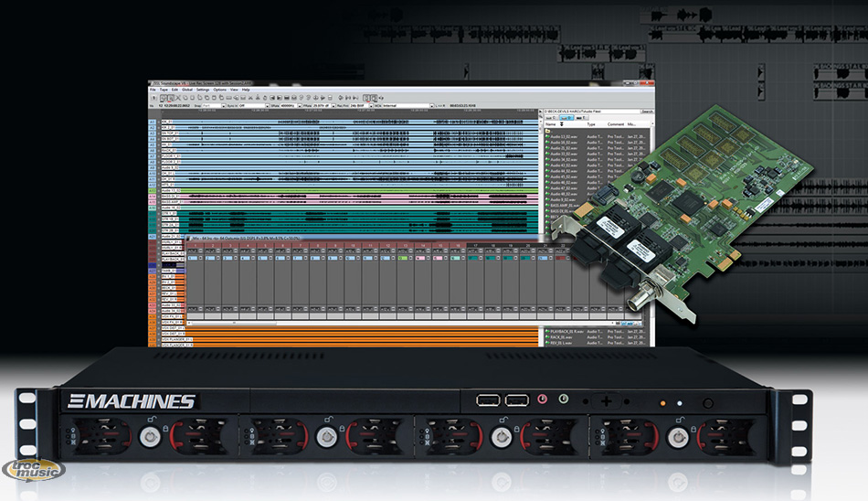Select mixer channel 12 header
The width and height of the screenshot is (868, 501).
click(x=388, y=246)
